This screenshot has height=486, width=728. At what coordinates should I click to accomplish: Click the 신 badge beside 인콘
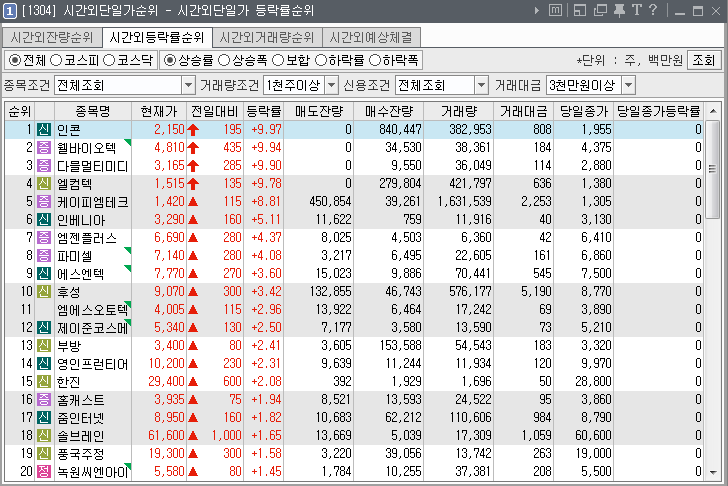point(44,130)
